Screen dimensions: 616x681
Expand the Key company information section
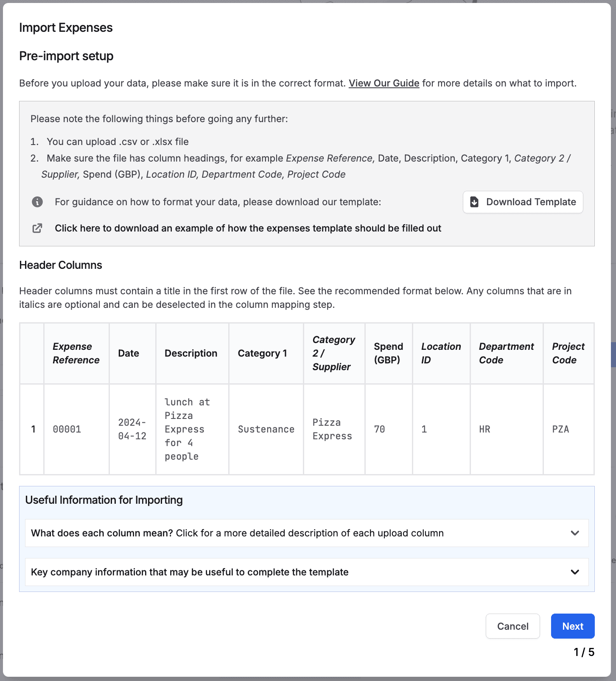[306, 572]
